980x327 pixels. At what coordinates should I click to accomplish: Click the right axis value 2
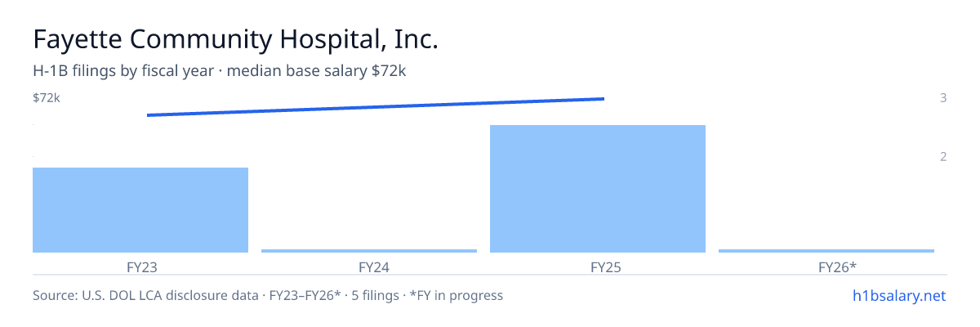point(943,157)
